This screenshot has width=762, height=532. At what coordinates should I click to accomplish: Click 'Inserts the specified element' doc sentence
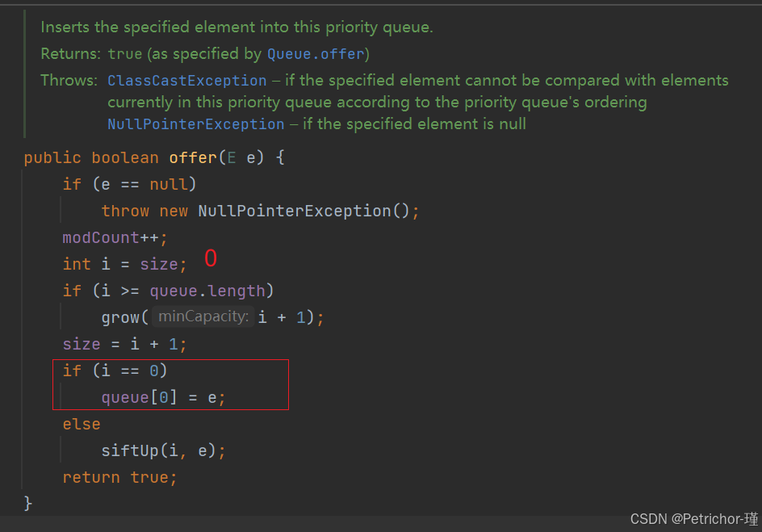coord(237,27)
